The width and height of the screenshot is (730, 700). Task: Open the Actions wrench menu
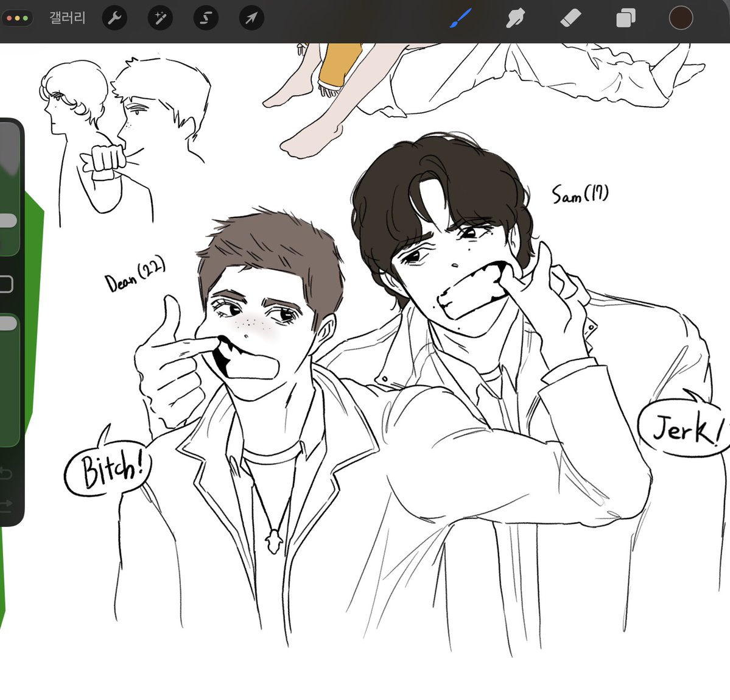[x=114, y=18]
